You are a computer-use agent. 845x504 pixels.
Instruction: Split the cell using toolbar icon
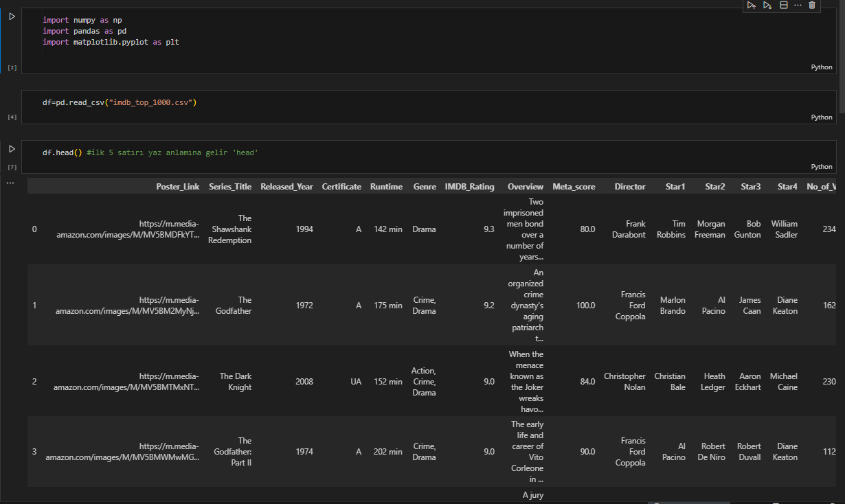coord(784,5)
